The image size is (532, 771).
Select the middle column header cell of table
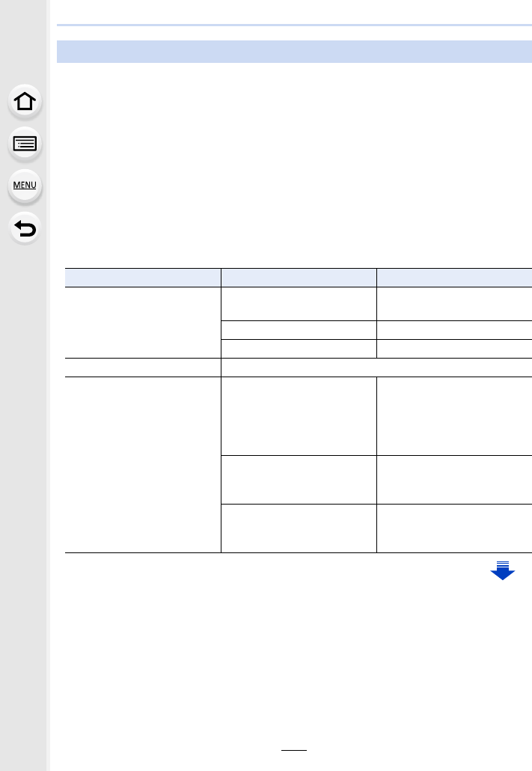[299, 278]
